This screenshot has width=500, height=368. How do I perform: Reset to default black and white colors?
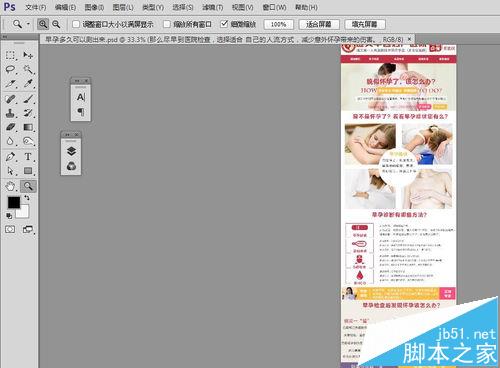pyautogui.click(x=9, y=216)
